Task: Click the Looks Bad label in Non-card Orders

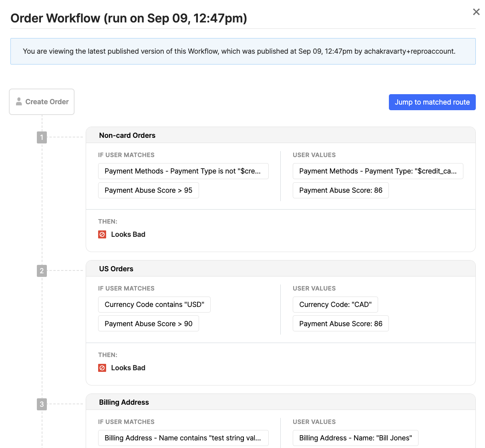Action: pos(128,234)
